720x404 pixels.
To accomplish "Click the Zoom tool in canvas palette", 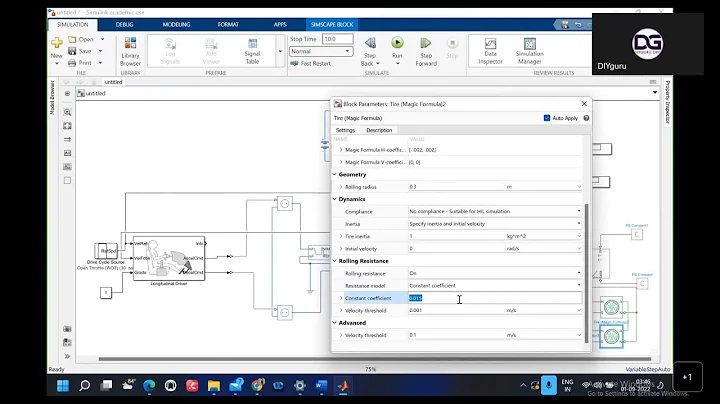I will click(x=68, y=112).
